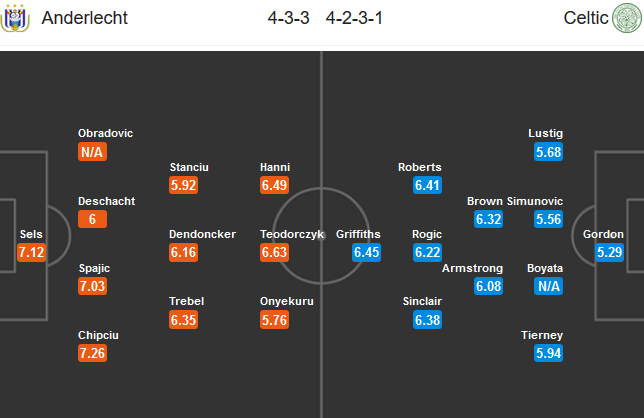644x418 pixels.
Task: Click Roberts' 6.41 rating badge
Action: click(x=428, y=185)
